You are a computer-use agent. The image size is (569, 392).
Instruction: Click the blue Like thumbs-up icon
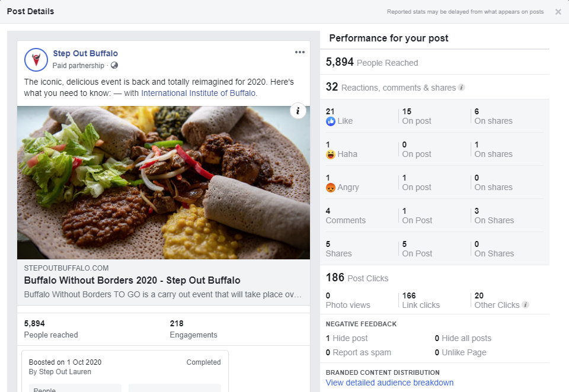[331, 121]
